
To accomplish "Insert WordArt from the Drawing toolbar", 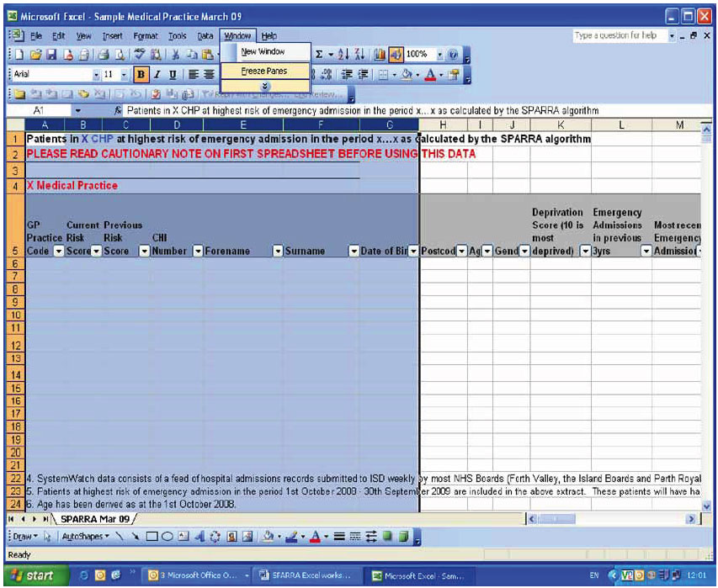I will click(x=199, y=537).
